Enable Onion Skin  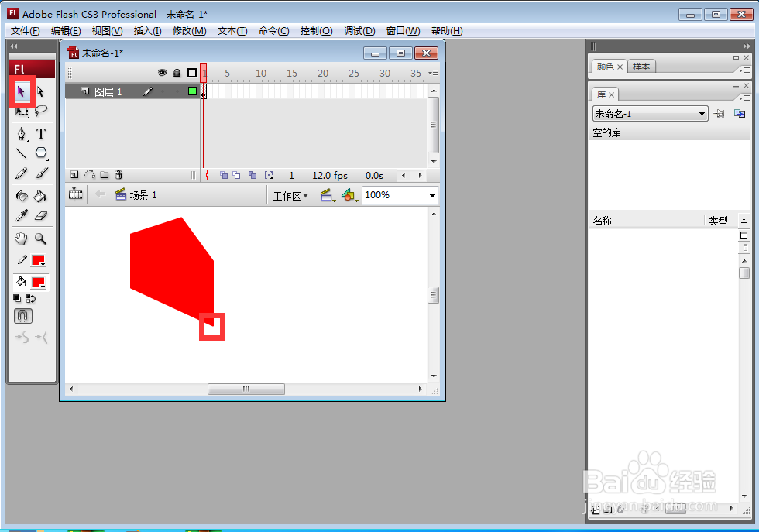224,175
